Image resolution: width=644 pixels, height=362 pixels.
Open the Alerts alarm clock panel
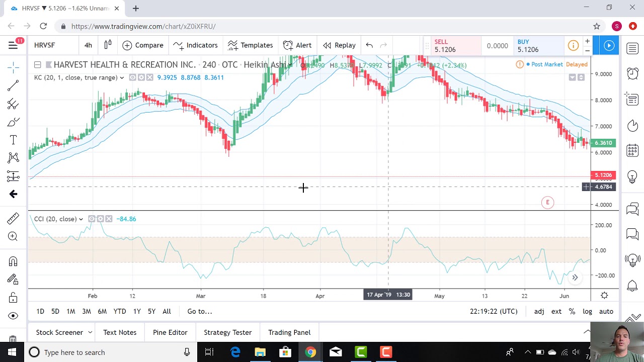[632, 73]
